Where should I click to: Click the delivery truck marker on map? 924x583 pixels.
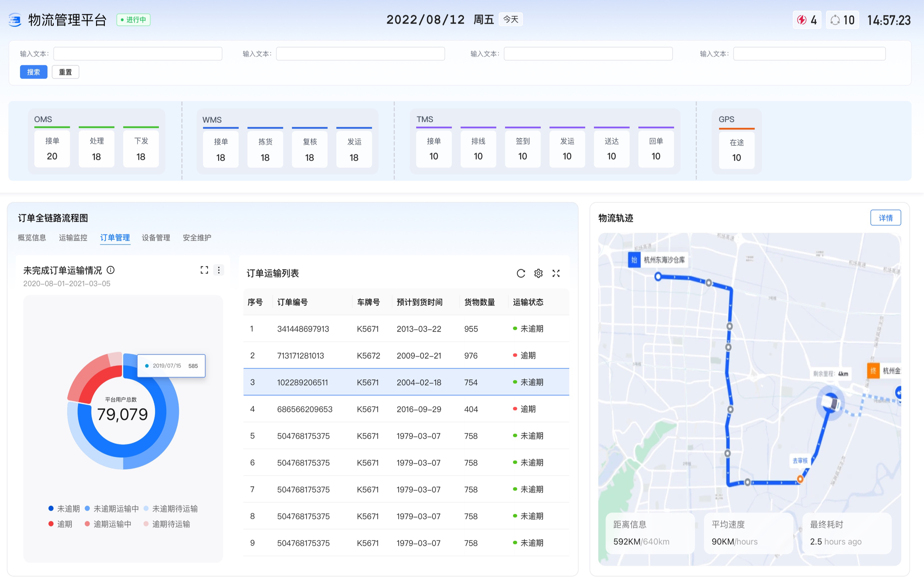click(831, 403)
